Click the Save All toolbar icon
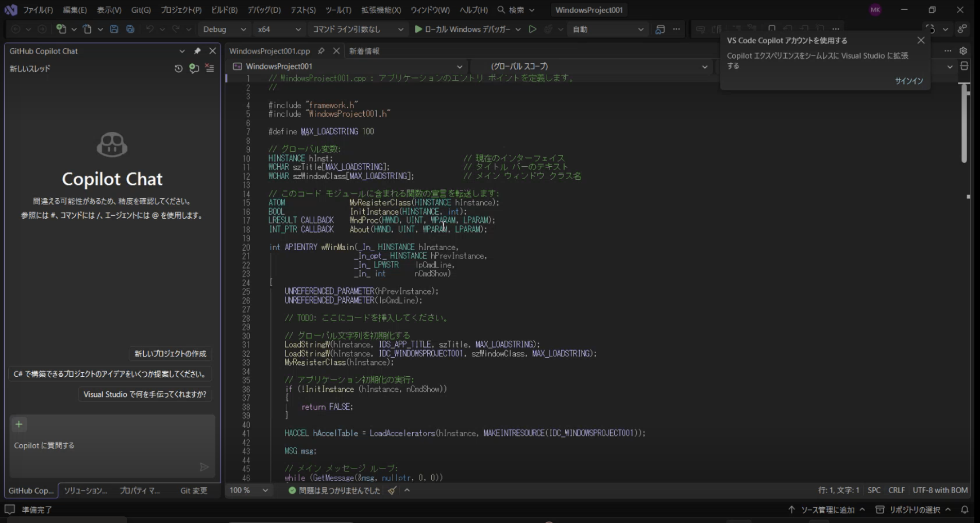 click(130, 29)
